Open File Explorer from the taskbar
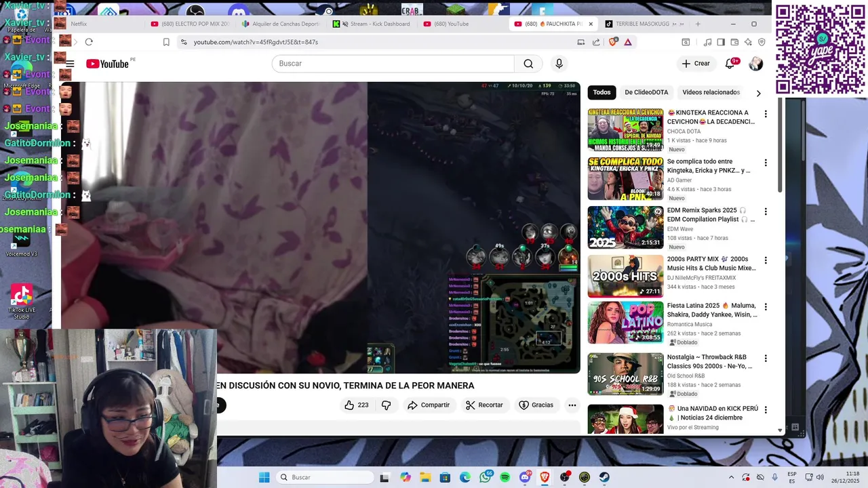 [425, 477]
